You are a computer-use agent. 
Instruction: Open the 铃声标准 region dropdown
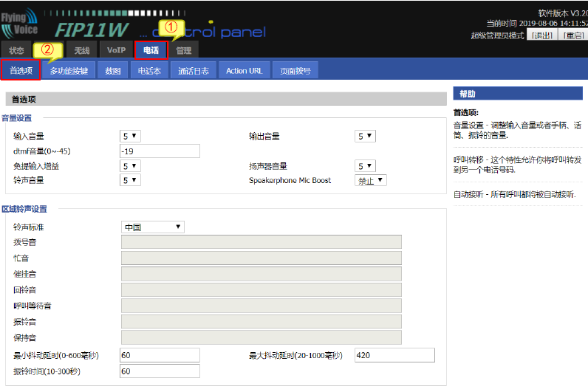153,227
